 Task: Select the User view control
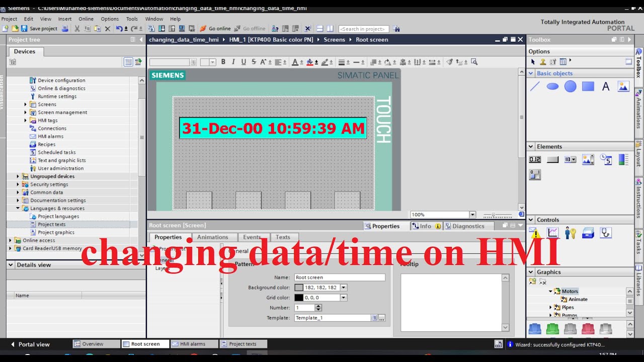570,233
